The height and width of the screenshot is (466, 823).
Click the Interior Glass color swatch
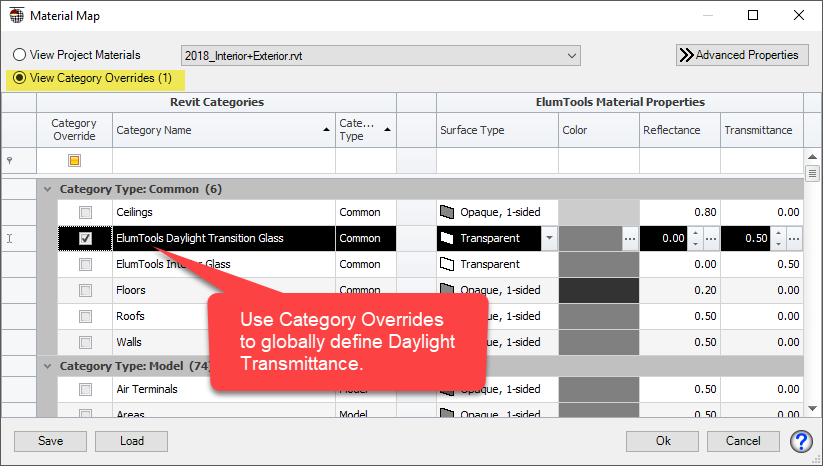599,264
